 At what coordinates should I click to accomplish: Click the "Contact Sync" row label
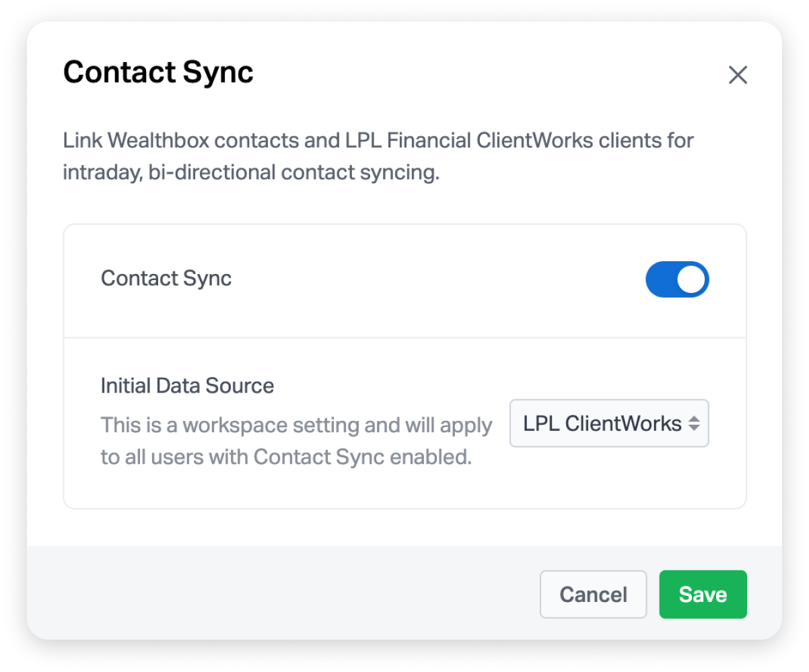tap(166, 279)
